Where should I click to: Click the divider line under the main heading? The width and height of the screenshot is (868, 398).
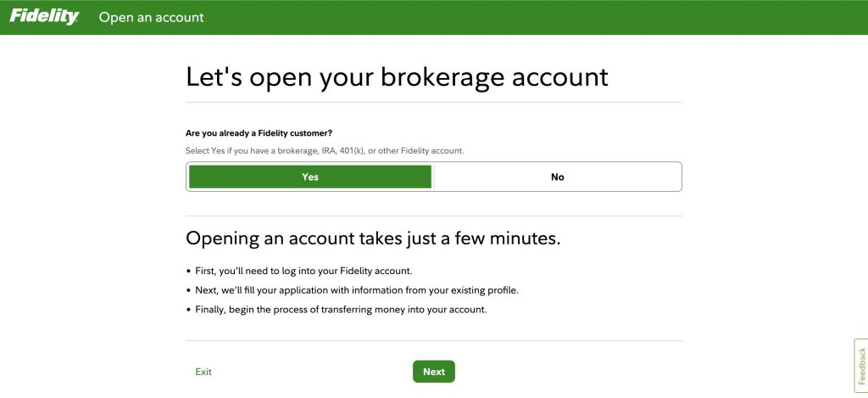point(433,103)
